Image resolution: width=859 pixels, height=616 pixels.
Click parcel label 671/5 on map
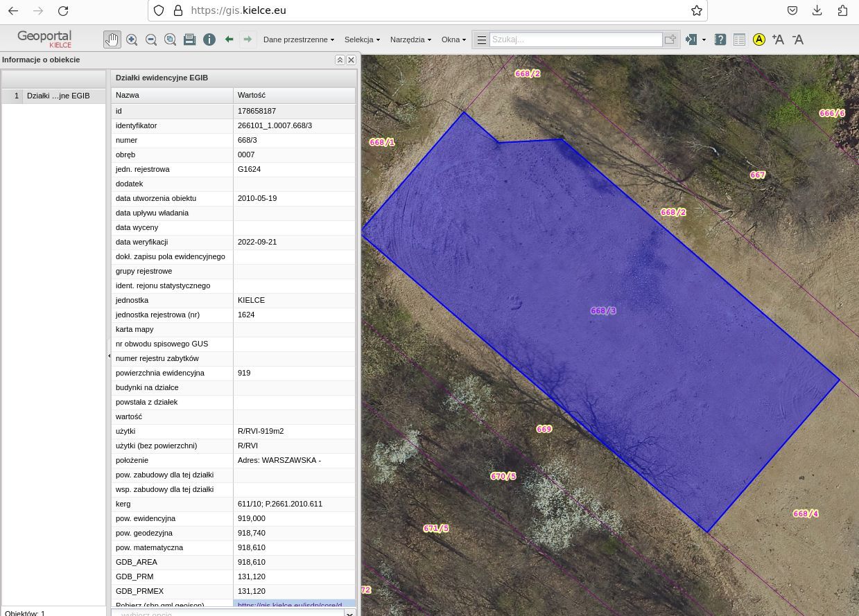click(x=436, y=529)
